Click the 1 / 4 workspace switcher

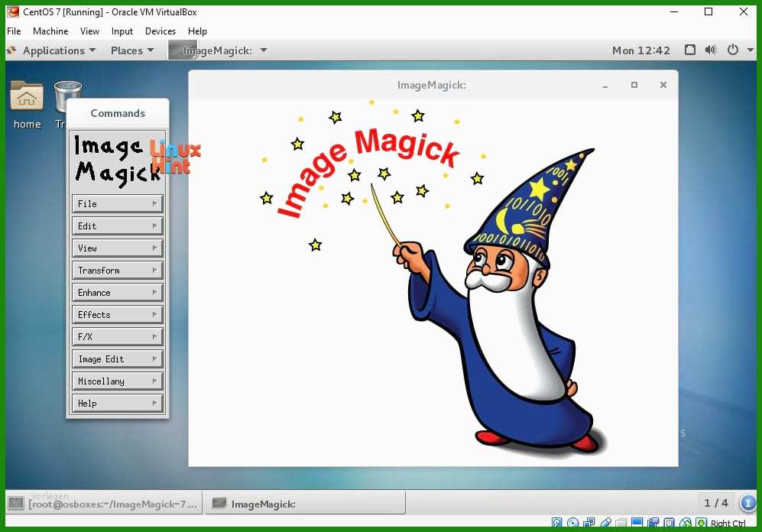[x=715, y=503]
